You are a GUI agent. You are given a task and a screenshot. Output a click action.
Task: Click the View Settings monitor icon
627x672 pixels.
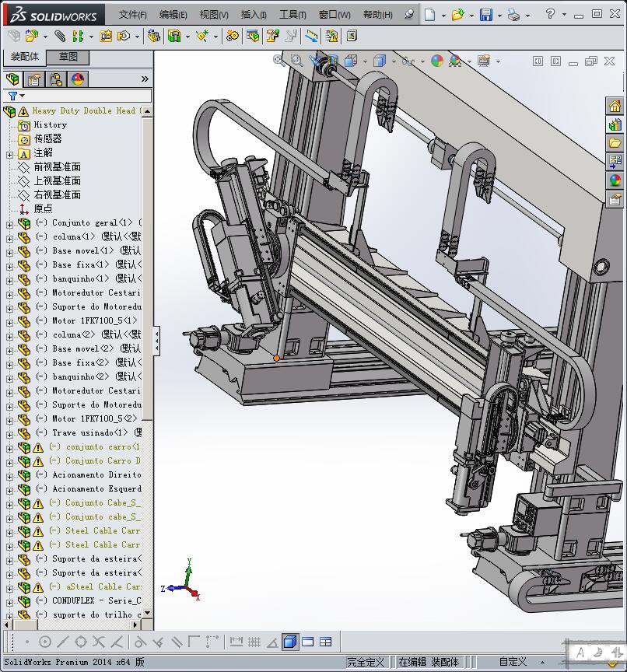[x=484, y=61]
